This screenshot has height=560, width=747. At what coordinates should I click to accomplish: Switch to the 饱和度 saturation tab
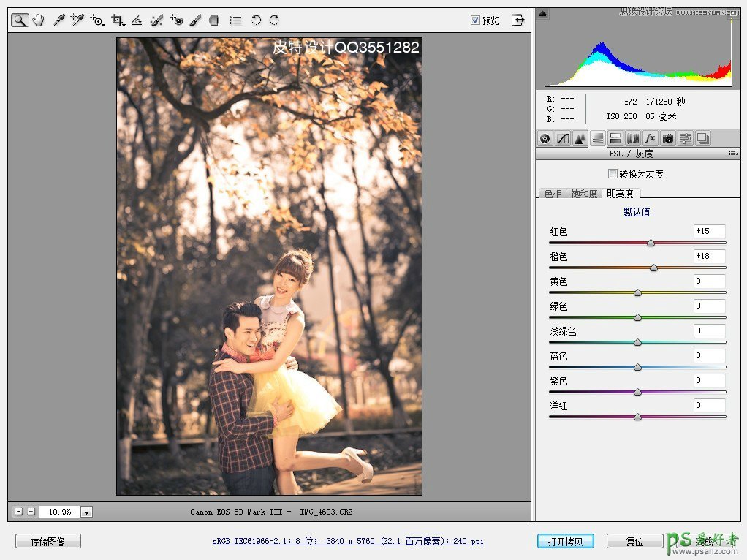[x=584, y=194]
